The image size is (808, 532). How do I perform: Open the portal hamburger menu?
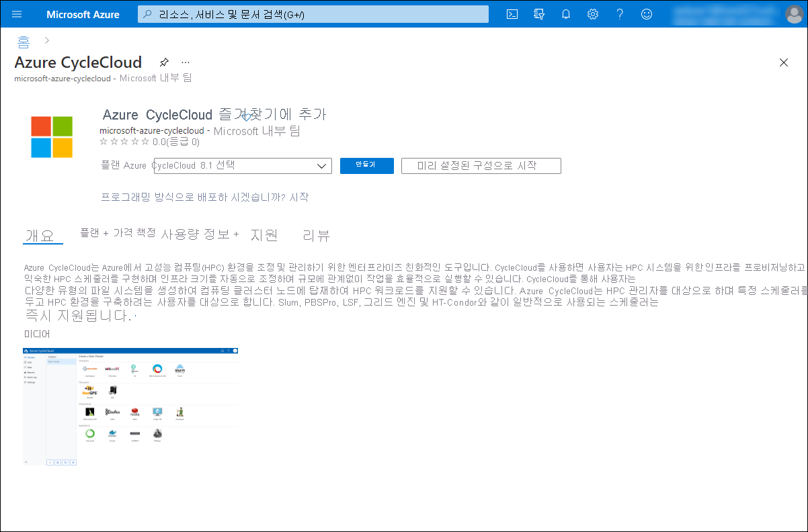(x=17, y=14)
